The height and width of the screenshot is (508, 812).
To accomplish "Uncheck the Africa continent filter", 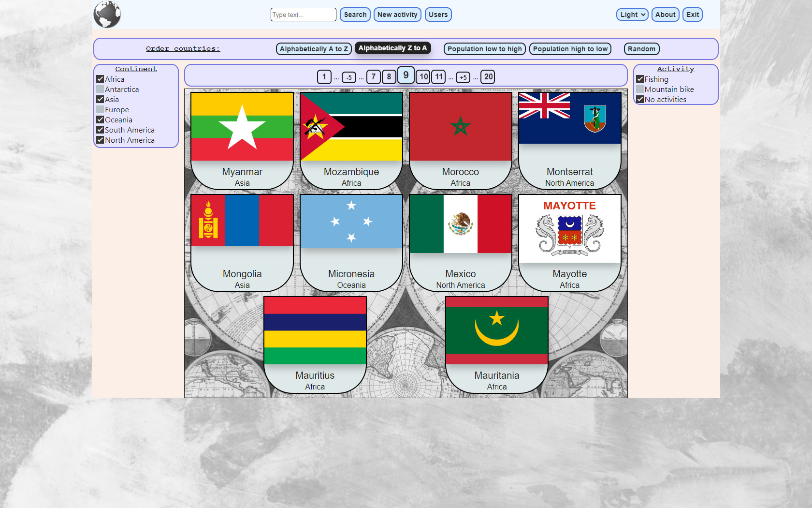I will (x=100, y=79).
